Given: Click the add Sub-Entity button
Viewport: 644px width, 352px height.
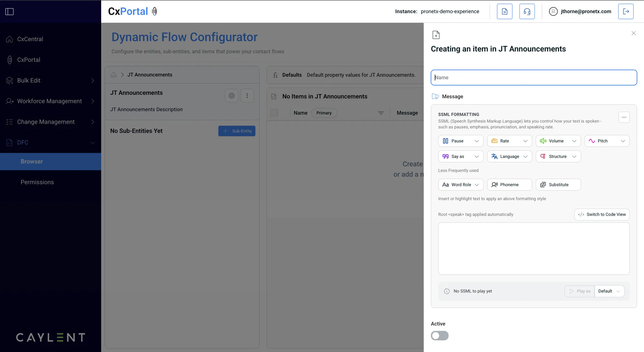Looking at the screenshot, I should pyautogui.click(x=237, y=131).
